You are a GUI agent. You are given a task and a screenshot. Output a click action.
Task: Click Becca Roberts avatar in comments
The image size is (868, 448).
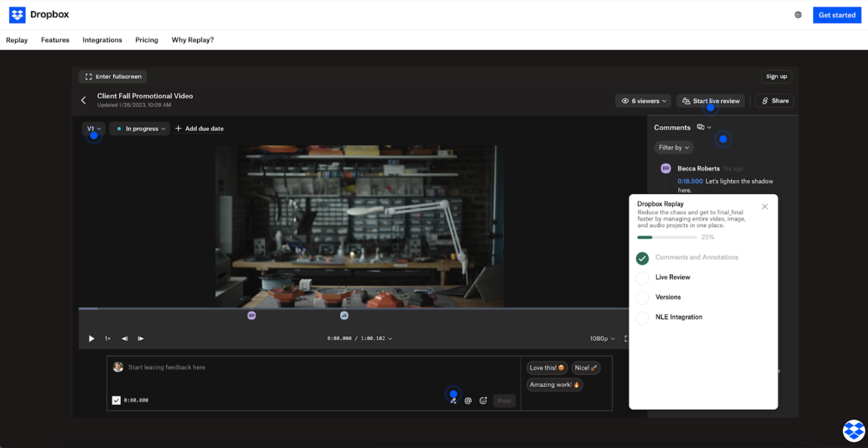tap(666, 168)
